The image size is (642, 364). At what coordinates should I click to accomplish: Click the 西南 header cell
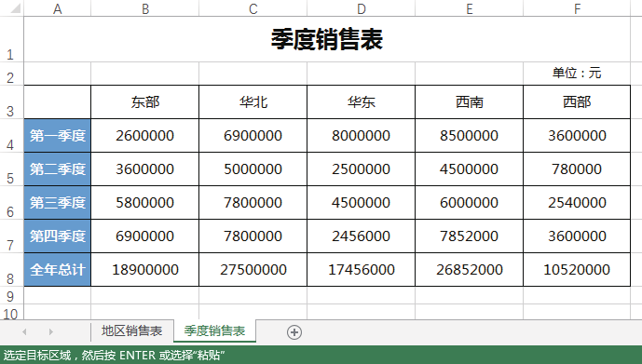[470, 102]
